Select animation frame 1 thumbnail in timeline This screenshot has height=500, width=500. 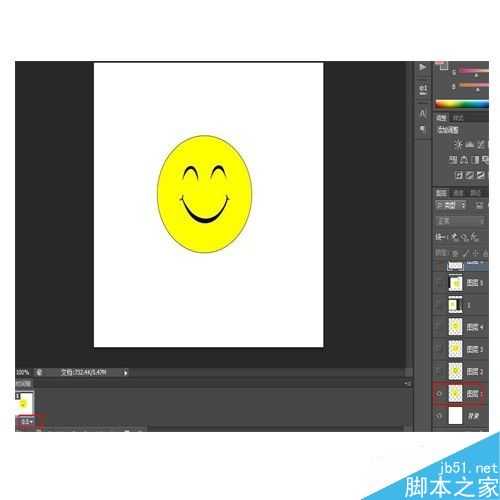(x=24, y=403)
